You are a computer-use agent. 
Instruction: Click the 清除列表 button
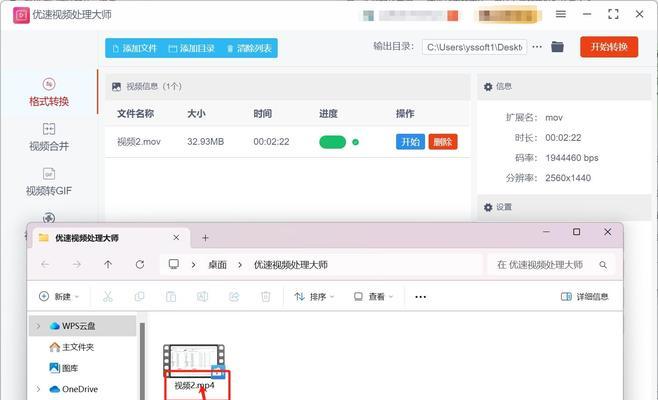249,48
